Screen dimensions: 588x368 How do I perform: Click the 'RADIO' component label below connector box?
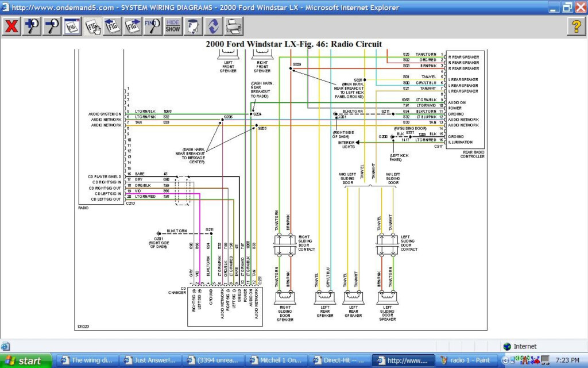point(83,208)
